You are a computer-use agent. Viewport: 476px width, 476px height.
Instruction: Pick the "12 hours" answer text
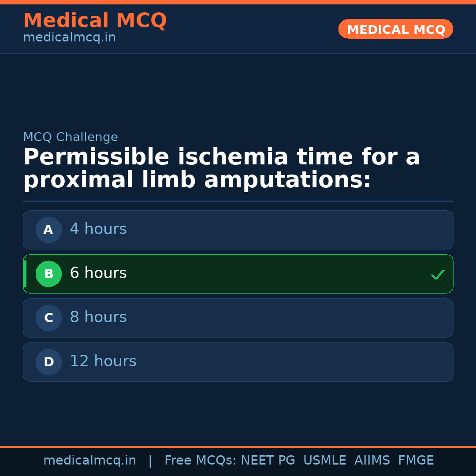point(103,361)
